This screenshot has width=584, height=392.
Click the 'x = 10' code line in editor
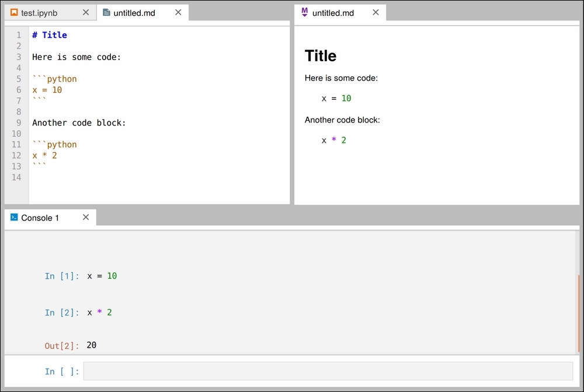(47, 90)
